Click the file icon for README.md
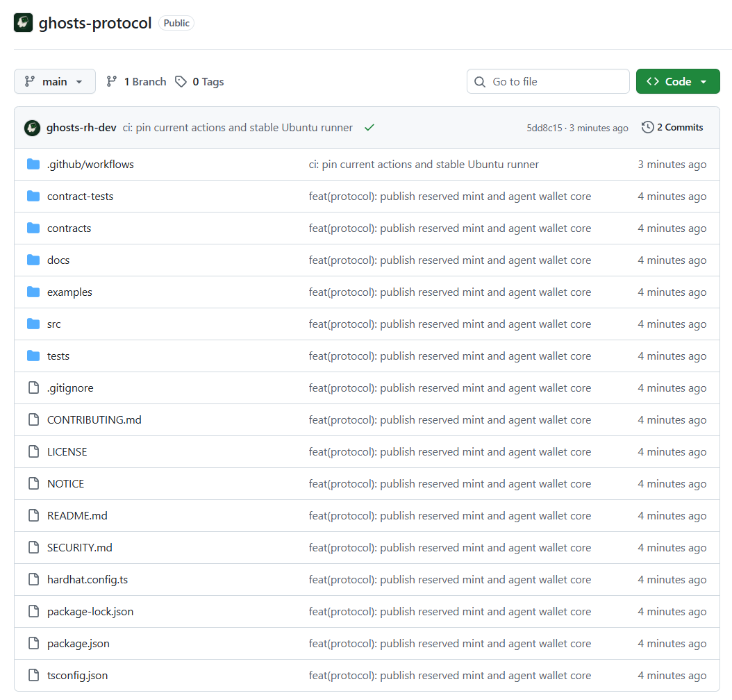Viewport: 732px width, 700px height. coord(33,516)
